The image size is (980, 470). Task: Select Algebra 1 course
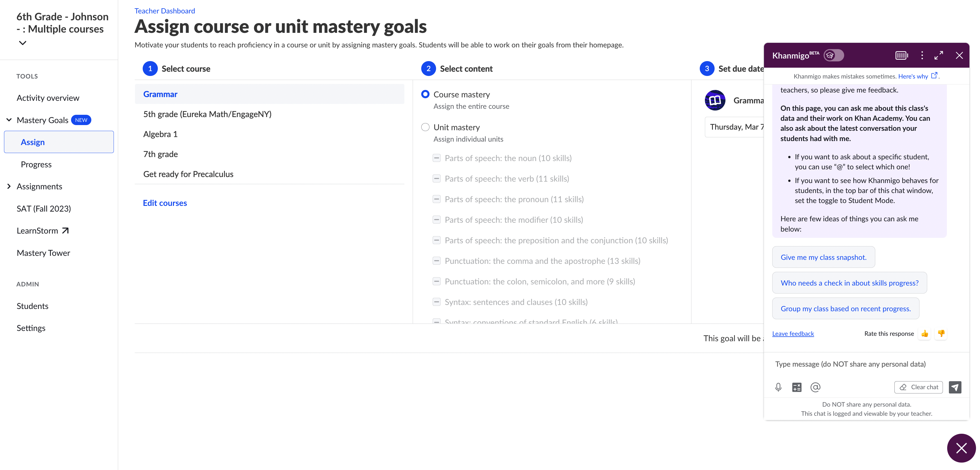point(269,134)
